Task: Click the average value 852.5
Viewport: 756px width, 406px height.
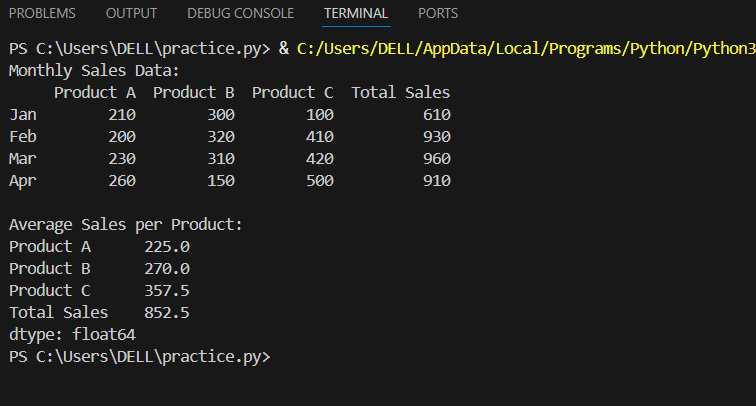Action: tap(167, 313)
